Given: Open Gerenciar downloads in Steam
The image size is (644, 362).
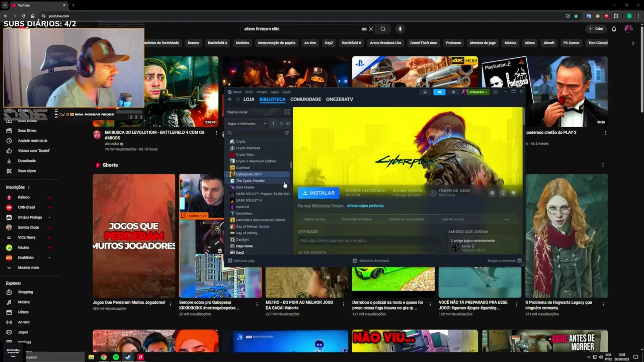Looking at the screenshot, I should (x=371, y=260).
